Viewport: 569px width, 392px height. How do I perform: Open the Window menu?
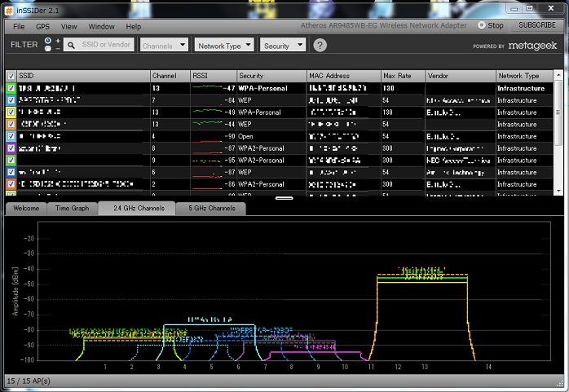[x=101, y=26]
